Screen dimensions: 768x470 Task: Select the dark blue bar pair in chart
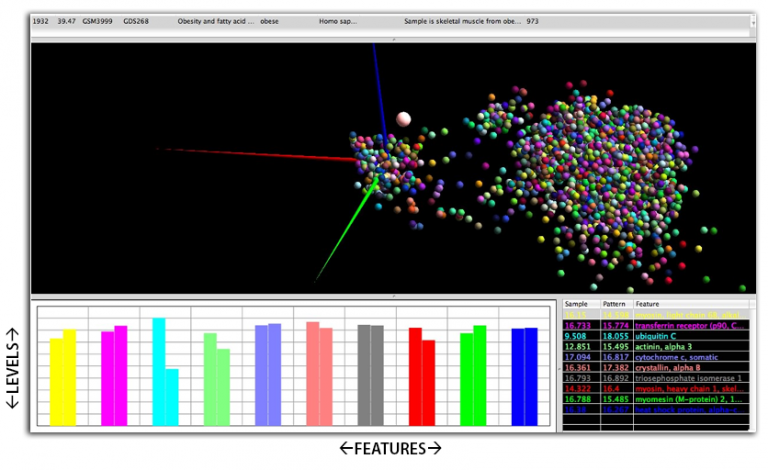tap(524, 376)
